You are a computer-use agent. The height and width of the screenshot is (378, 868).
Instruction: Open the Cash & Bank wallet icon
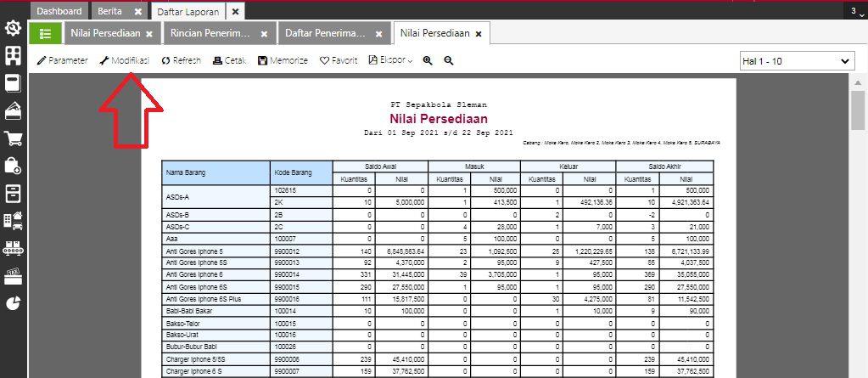tap(14, 110)
